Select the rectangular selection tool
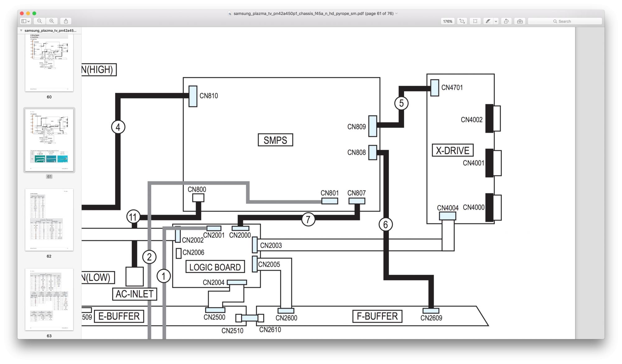622x364 pixels. coord(475,21)
